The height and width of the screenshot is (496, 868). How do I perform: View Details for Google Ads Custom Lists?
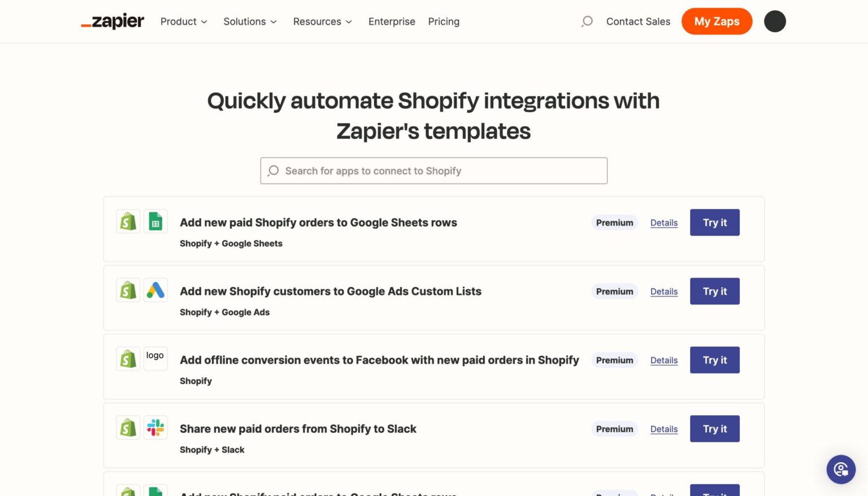coord(663,291)
